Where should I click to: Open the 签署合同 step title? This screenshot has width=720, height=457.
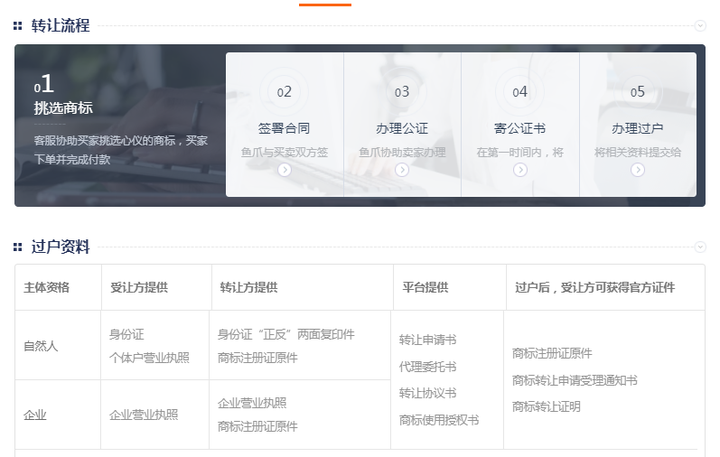284,128
